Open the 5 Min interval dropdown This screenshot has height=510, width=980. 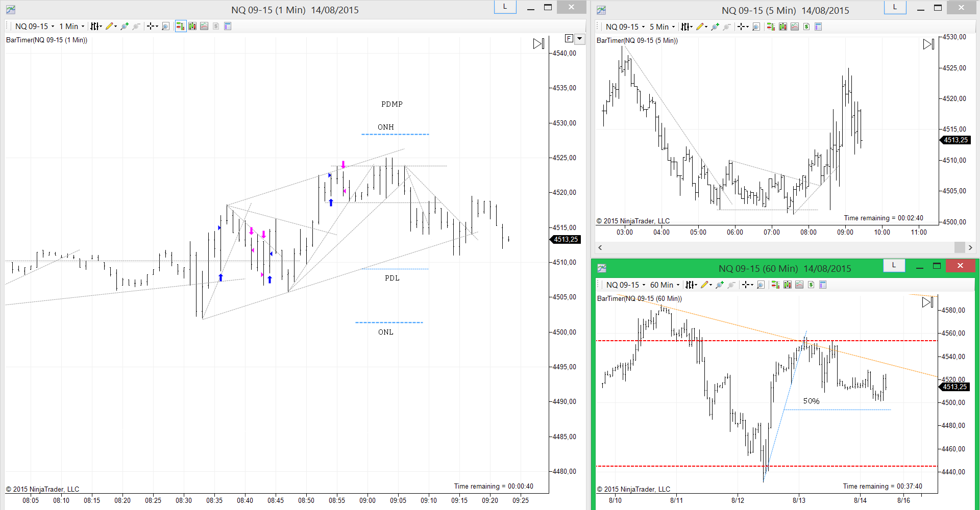tap(662, 27)
